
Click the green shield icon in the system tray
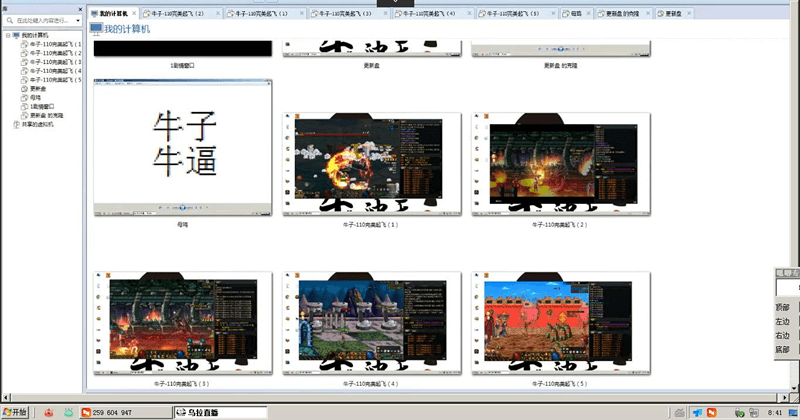pyautogui.click(x=739, y=412)
